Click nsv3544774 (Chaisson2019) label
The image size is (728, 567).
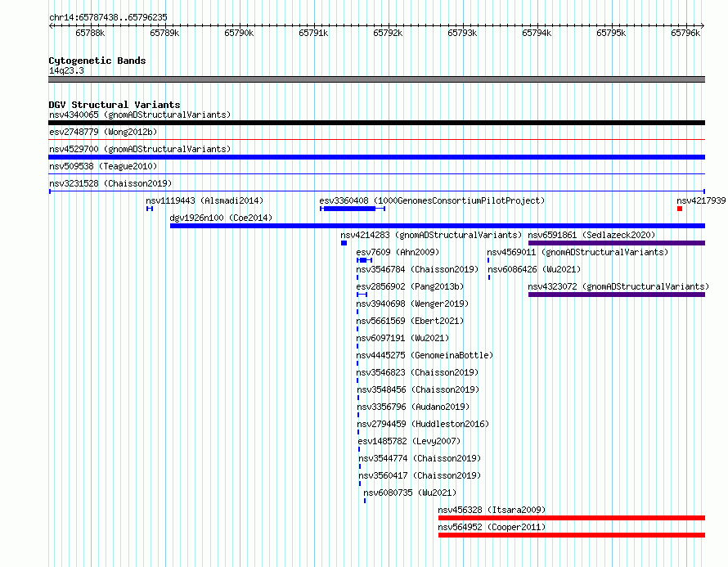(x=420, y=458)
